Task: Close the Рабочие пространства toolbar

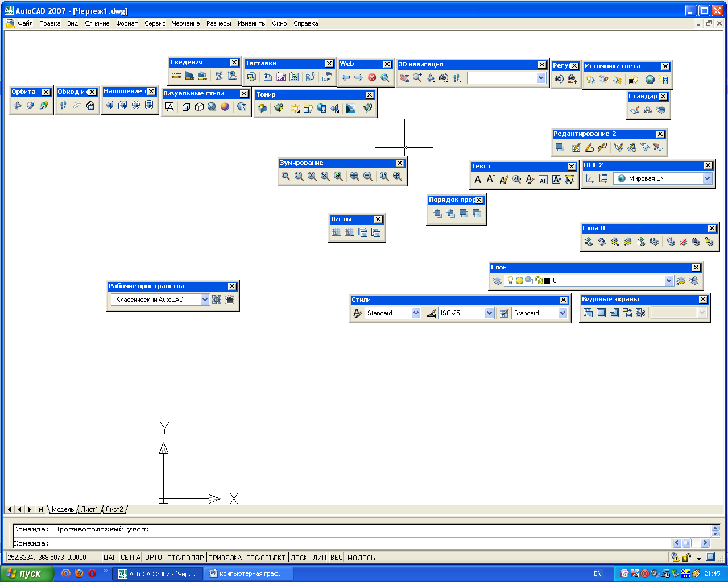Action: 232,286
